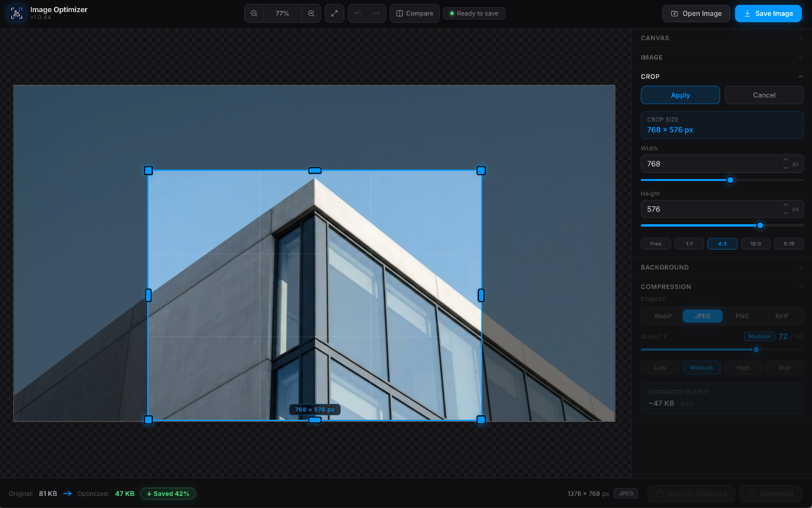Select the 4:3 aspect ratio
The width and height of the screenshot is (812, 508).
(723, 244)
